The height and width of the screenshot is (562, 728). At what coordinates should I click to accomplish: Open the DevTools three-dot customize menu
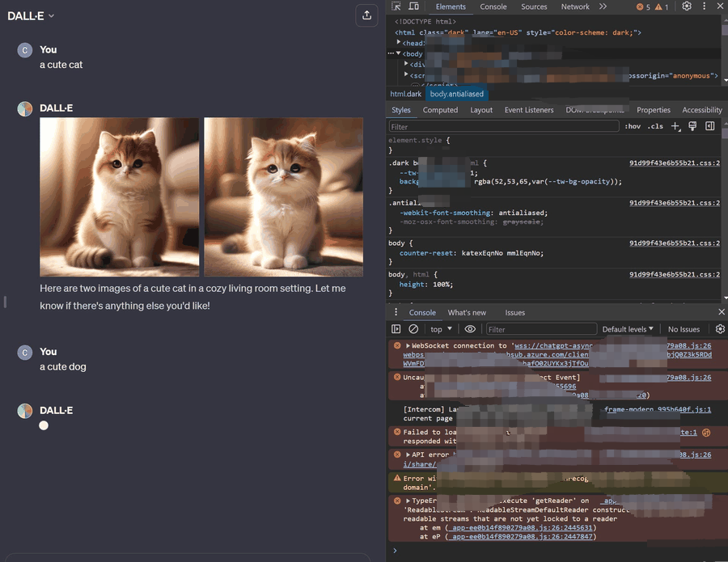click(x=704, y=6)
